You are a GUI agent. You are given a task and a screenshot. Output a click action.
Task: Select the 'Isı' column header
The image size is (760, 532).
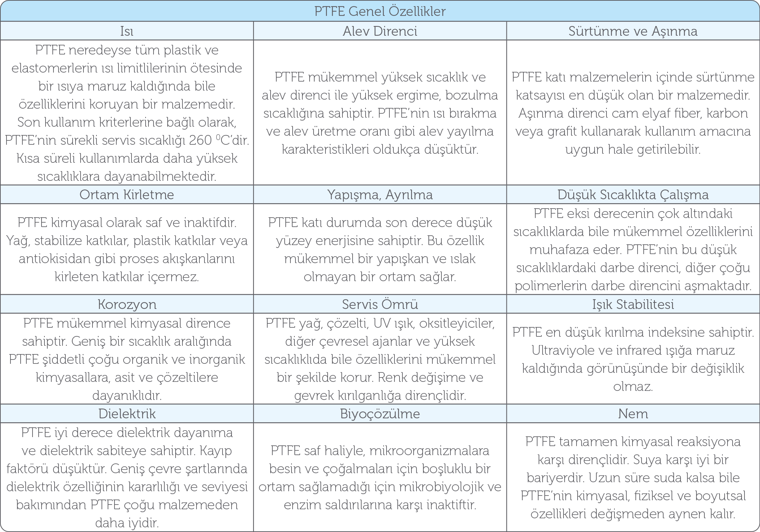[x=127, y=31]
